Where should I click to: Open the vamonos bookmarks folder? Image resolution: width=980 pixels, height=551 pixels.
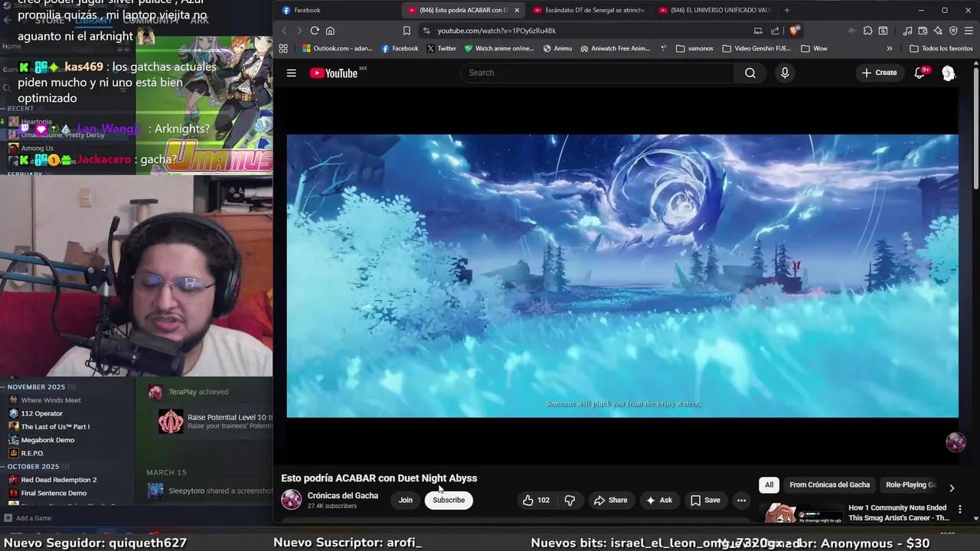pos(694,48)
